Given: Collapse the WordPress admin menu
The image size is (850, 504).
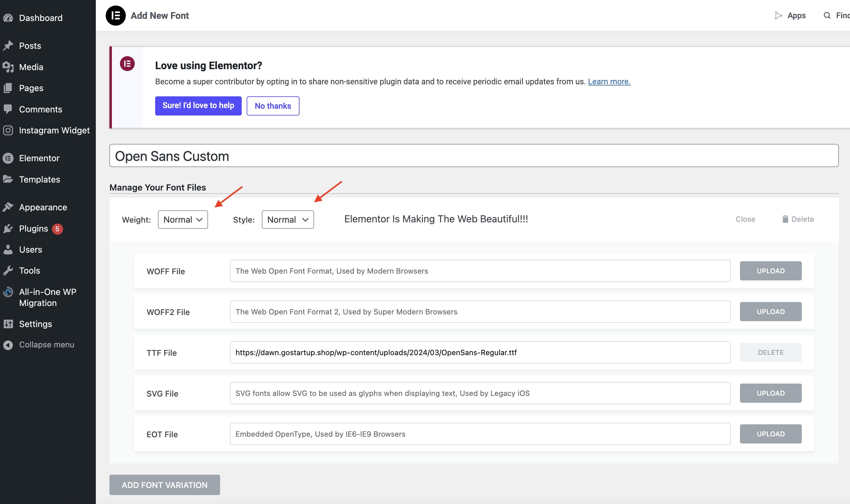Looking at the screenshot, I should pos(8,344).
